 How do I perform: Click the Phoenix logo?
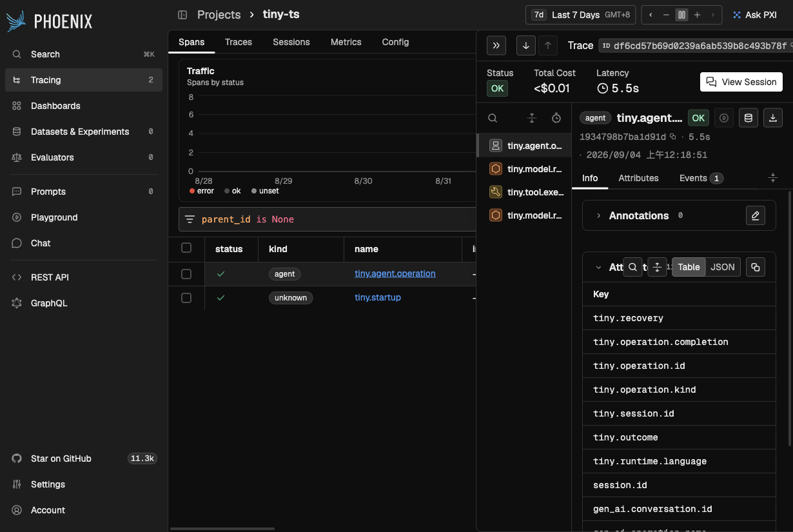[50, 21]
